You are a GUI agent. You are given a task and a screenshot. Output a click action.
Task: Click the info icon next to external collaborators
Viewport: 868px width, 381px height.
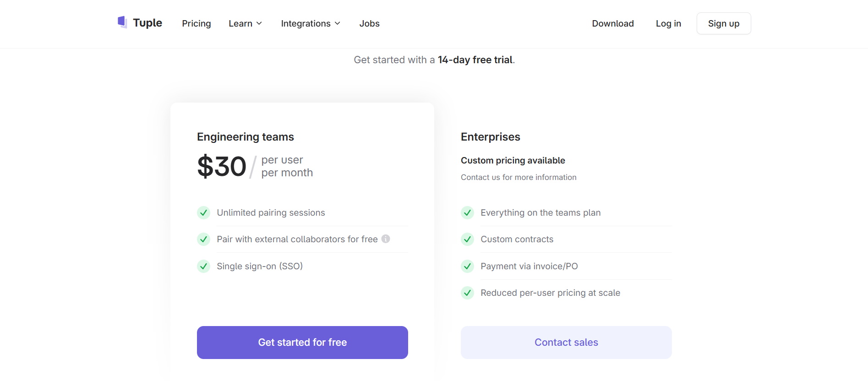pyautogui.click(x=386, y=239)
